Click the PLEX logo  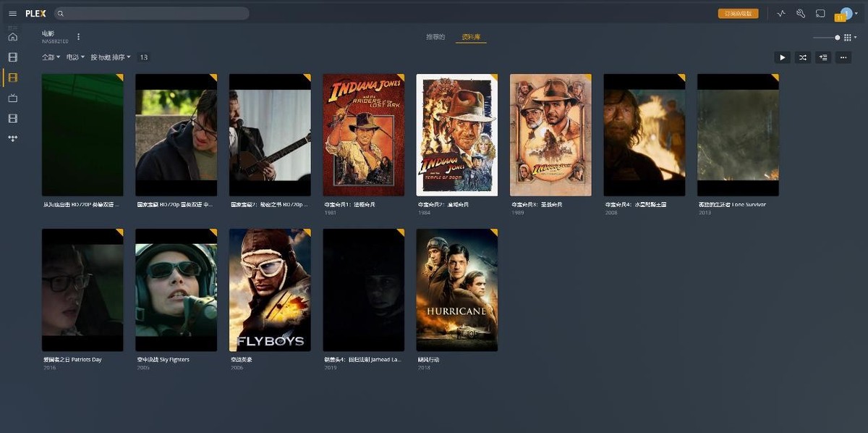(x=35, y=14)
